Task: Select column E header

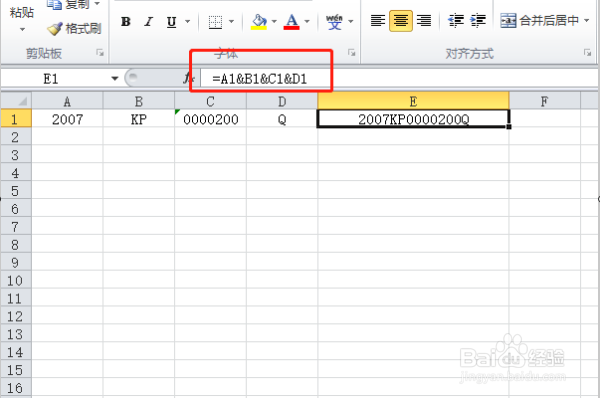Action: pos(413,101)
